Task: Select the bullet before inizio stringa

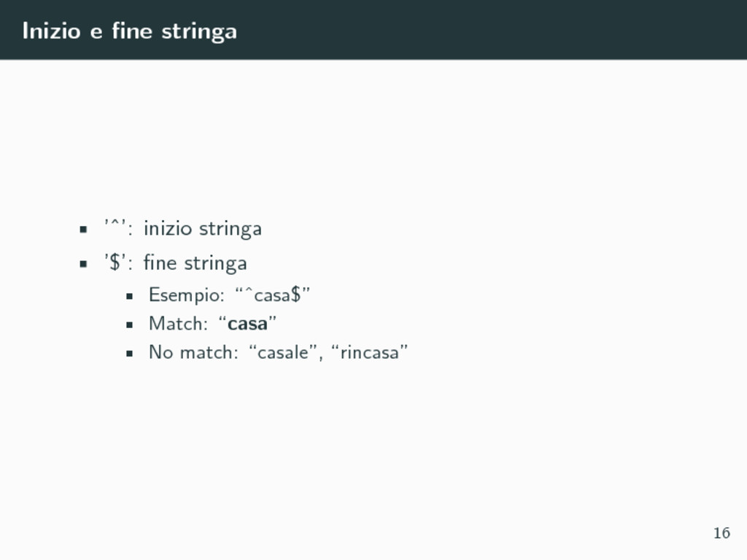Action: click(83, 230)
